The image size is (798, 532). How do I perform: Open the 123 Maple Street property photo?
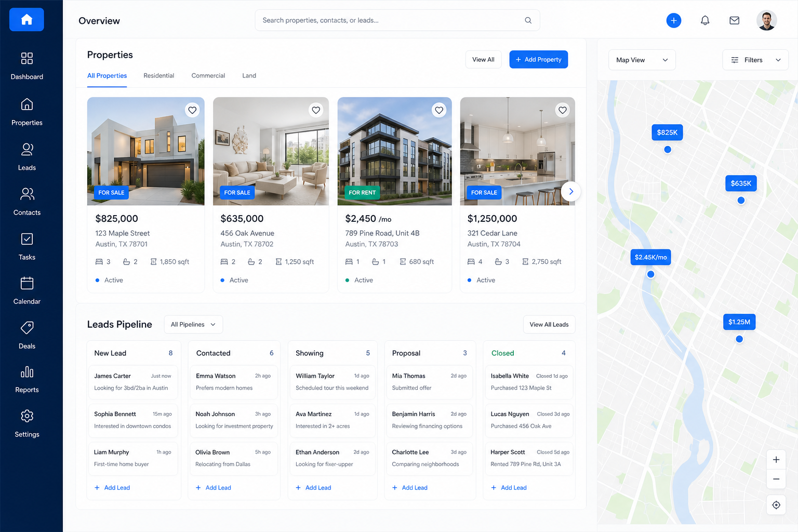(x=146, y=151)
